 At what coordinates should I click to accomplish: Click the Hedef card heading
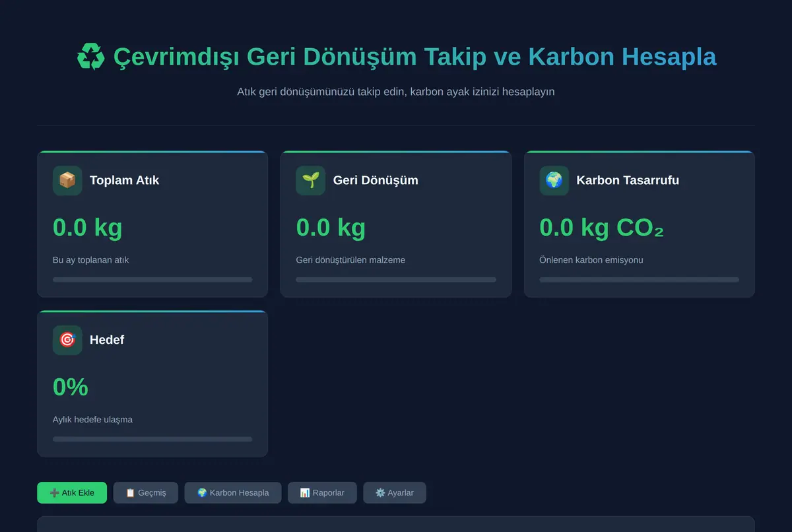point(107,340)
